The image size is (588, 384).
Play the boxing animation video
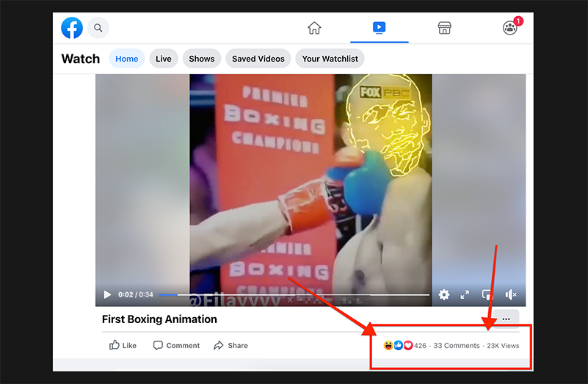(x=107, y=294)
